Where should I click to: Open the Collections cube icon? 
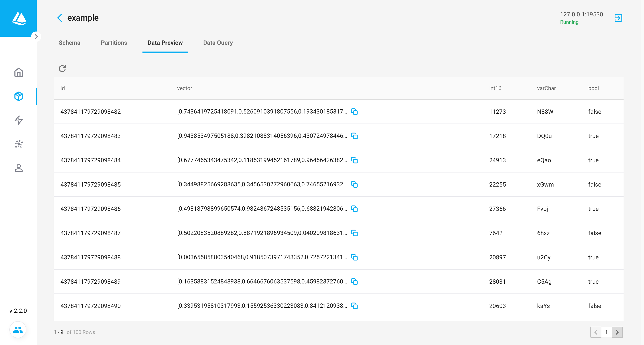tap(19, 96)
